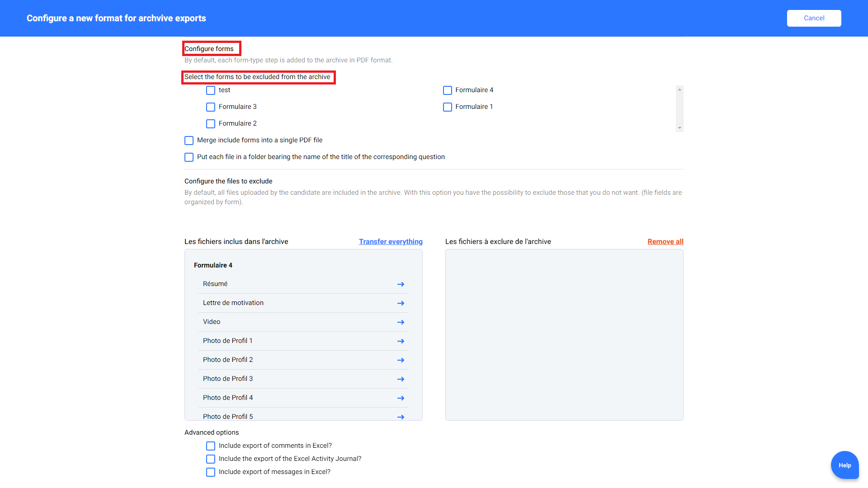Tick the Formulaire 3 checkbox
The image size is (868, 488).
[x=211, y=107]
